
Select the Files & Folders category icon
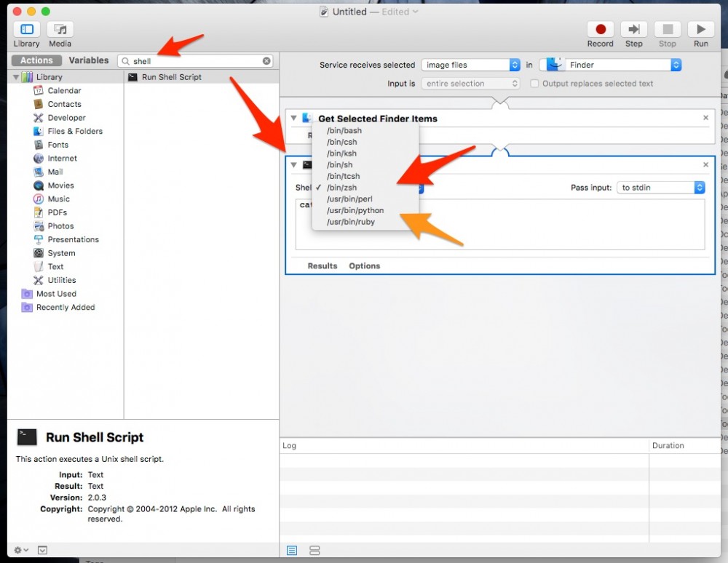coord(39,131)
